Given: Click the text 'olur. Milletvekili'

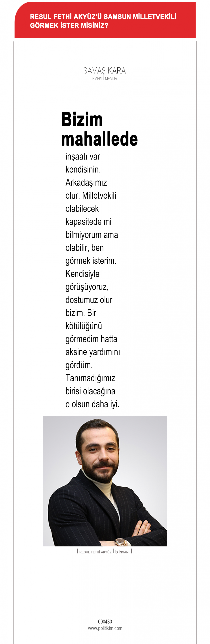Looking at the screenshot, I should coord(91,196).
